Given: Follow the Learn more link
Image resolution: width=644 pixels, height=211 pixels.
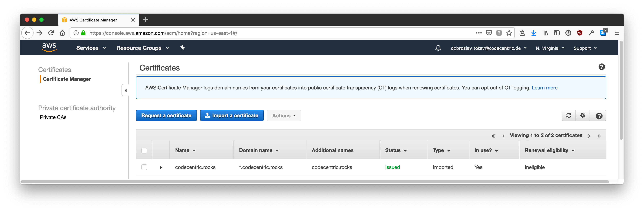Looking at the screenshot, I should (544, 88).
